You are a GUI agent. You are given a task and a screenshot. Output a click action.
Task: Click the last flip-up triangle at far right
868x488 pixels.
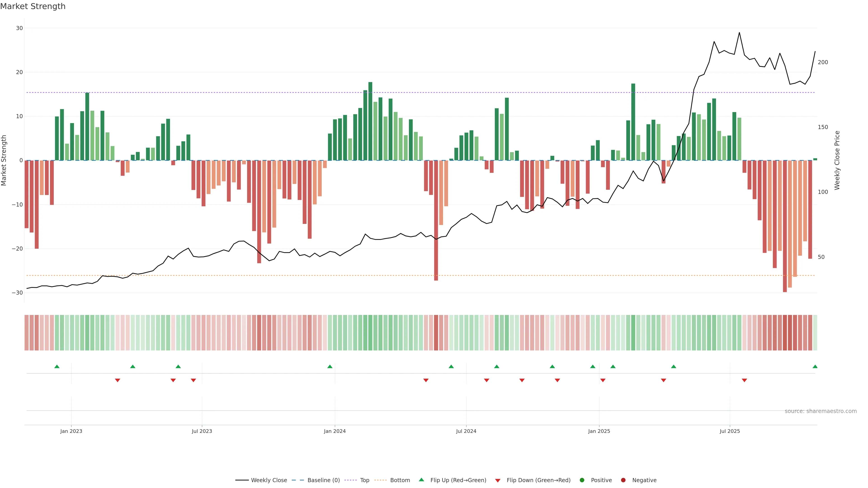[x=815, y=366]
